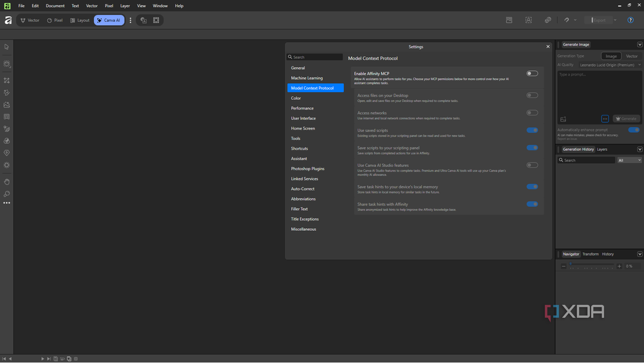Expand the Navigator panel options menu
This screenshot has height=363, width=644.
coord(639,254)
